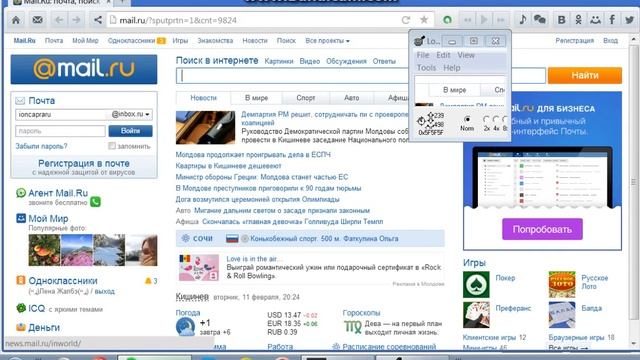The image size is (640, 360).
Task: Select the 2x zoom radio button
Action: tap(486, 120)
